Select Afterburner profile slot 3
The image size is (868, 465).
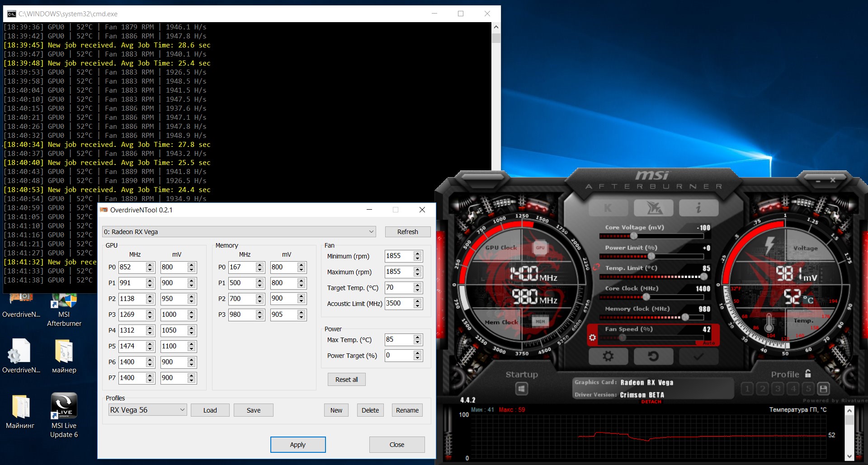coord(778,389)
